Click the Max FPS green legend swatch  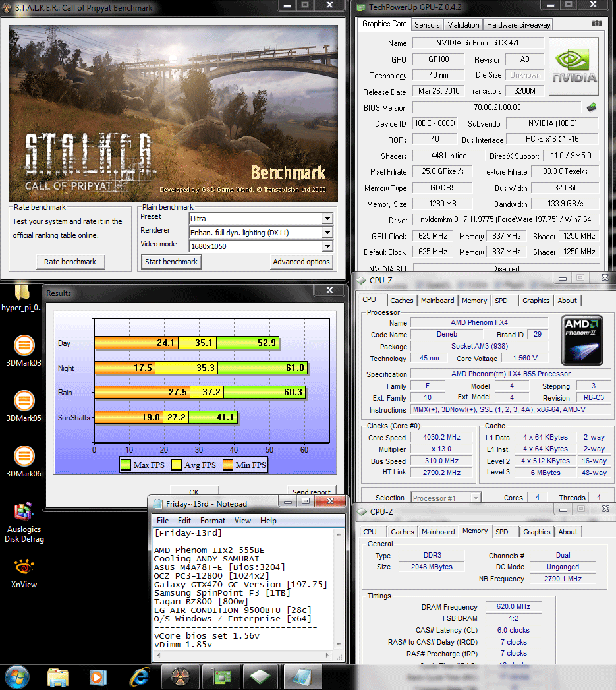[x=126, y=465]
